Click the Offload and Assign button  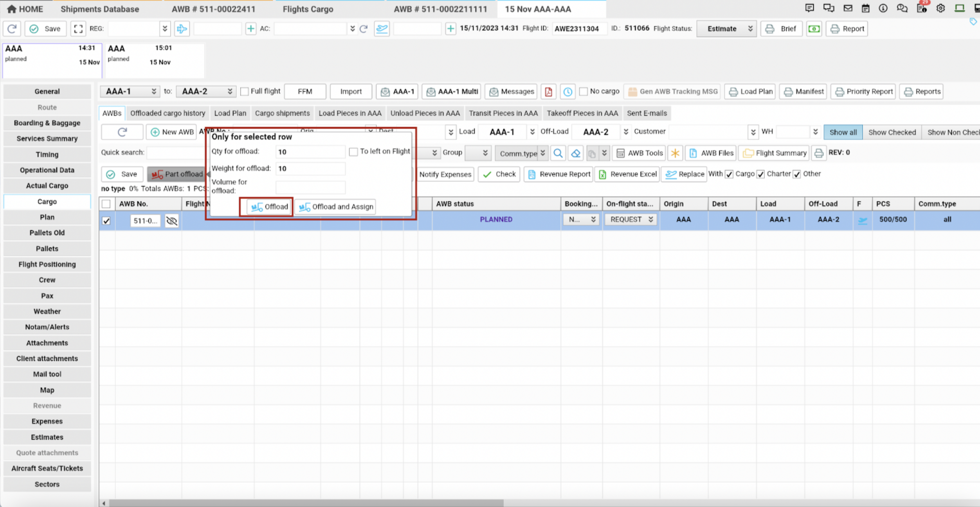336,207
